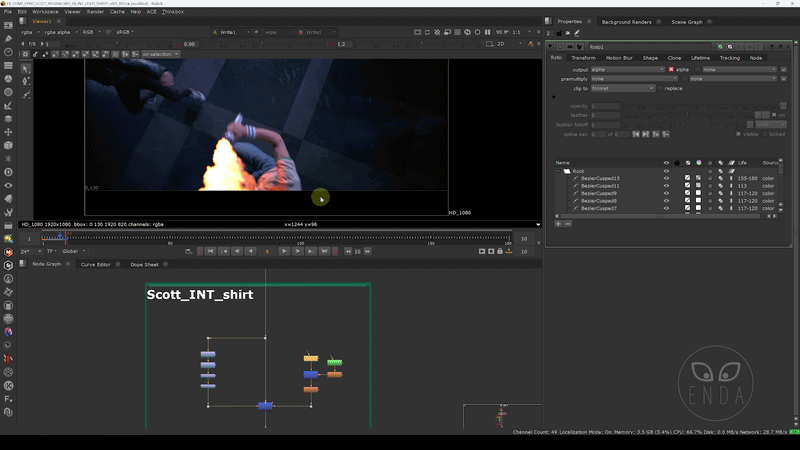Viewport: 800px width, 450px height.
Task: Open the premultiply none dropdown
Action: tap(634, 79)
